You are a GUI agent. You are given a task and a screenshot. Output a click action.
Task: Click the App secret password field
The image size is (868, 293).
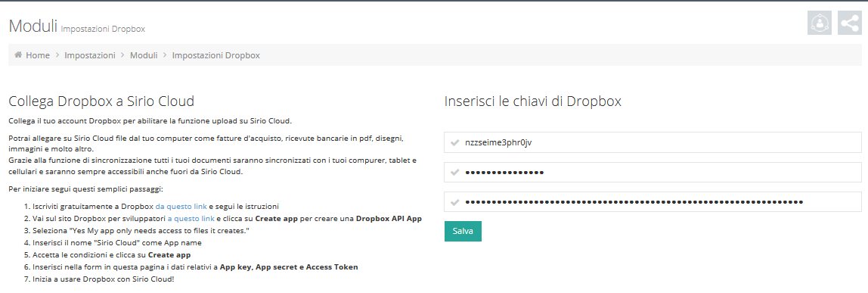point(653,173)
